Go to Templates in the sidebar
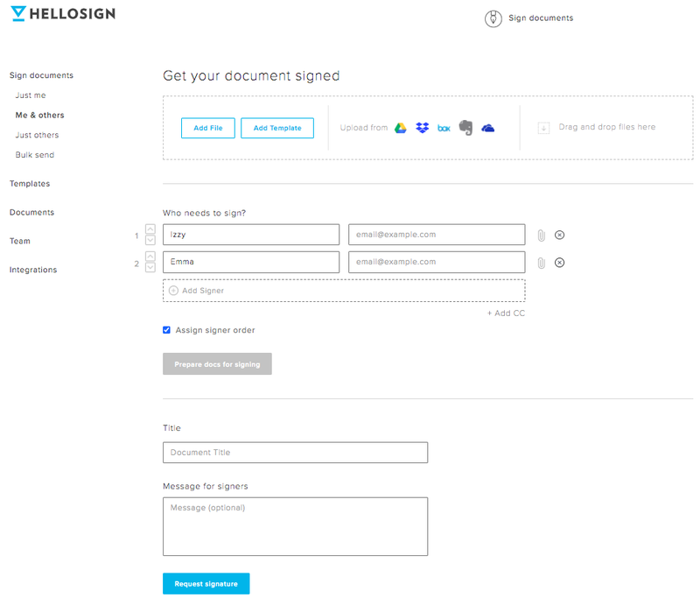Image resolution: width=700 pixels, height=598 pixels. coord(30,184)
